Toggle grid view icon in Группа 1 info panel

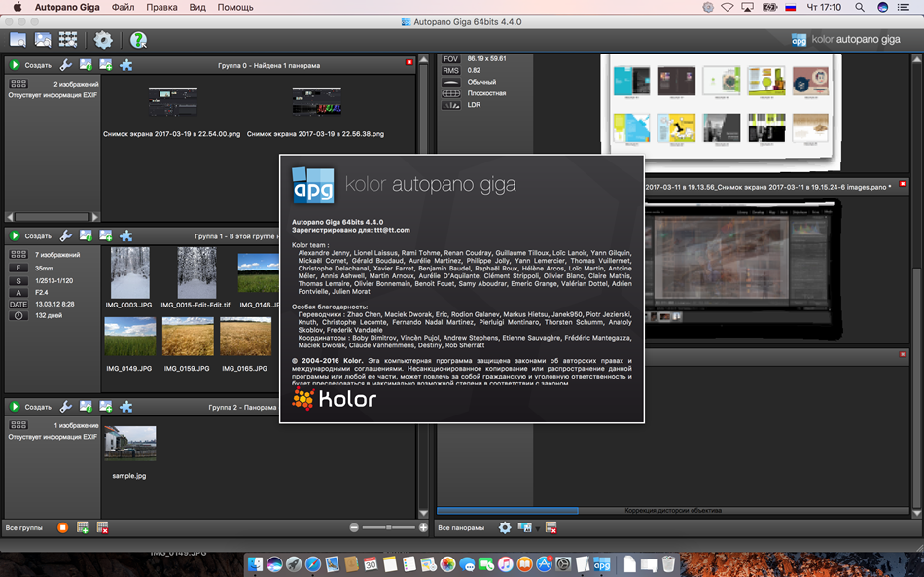17,255
